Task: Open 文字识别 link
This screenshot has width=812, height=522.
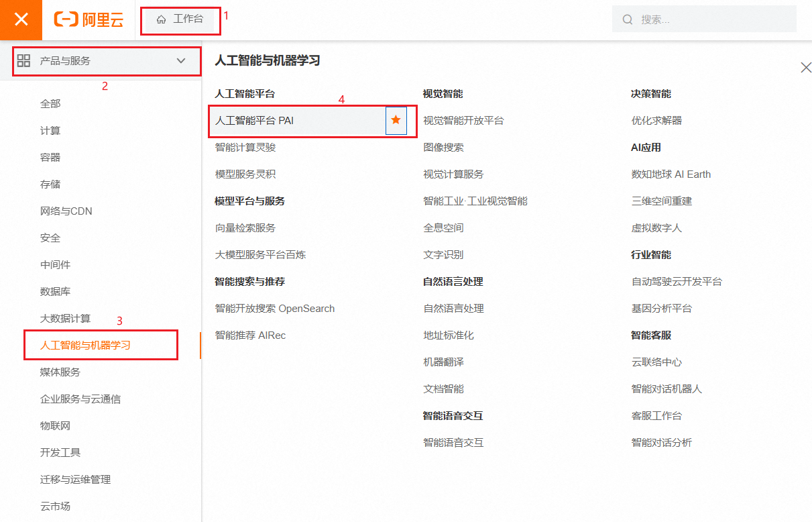Action: [x=443, y=255]
